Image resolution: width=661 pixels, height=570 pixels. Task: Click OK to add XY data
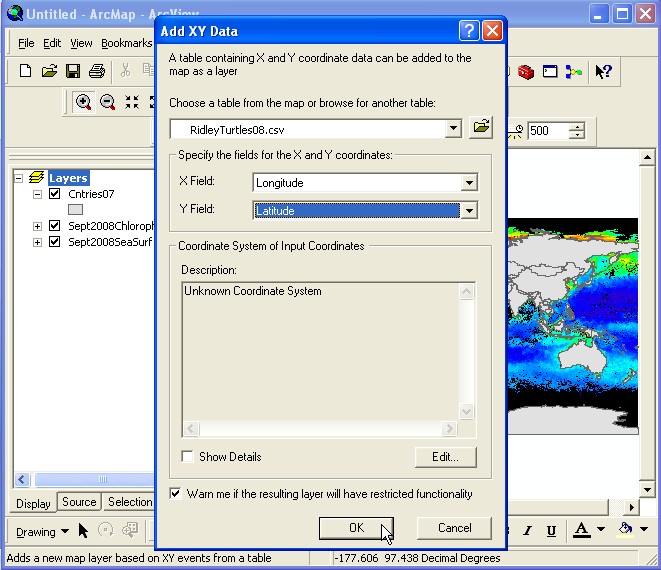click(x=356, y=528)
